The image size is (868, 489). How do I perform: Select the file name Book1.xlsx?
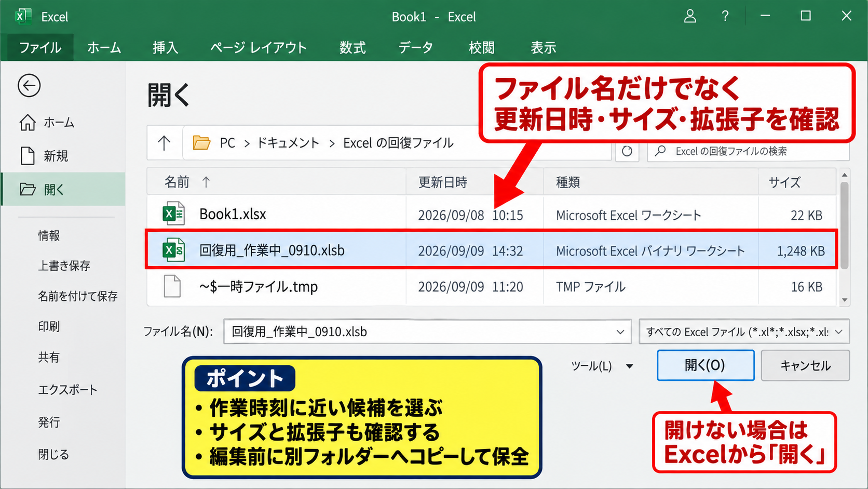tap(233, 214)
